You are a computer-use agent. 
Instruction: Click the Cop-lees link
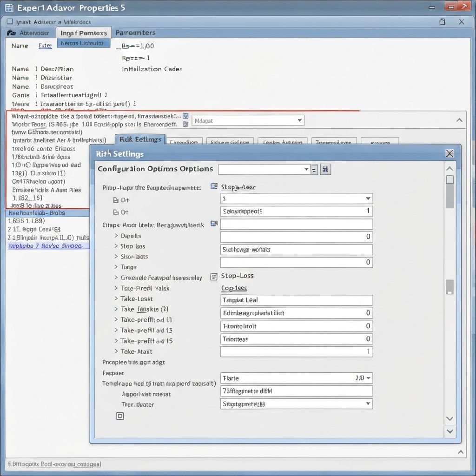[x=233, y=288]
